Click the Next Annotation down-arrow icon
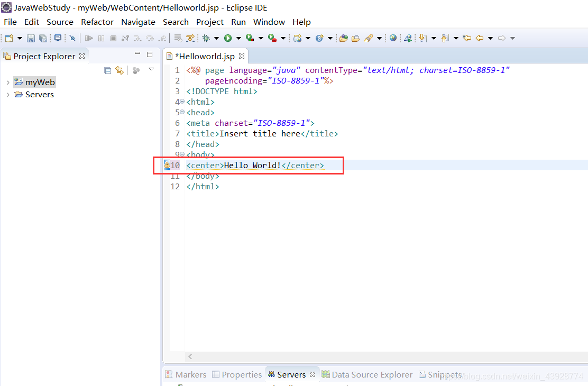The width and height of the screenshot is (588, 386). pos(423,38)
